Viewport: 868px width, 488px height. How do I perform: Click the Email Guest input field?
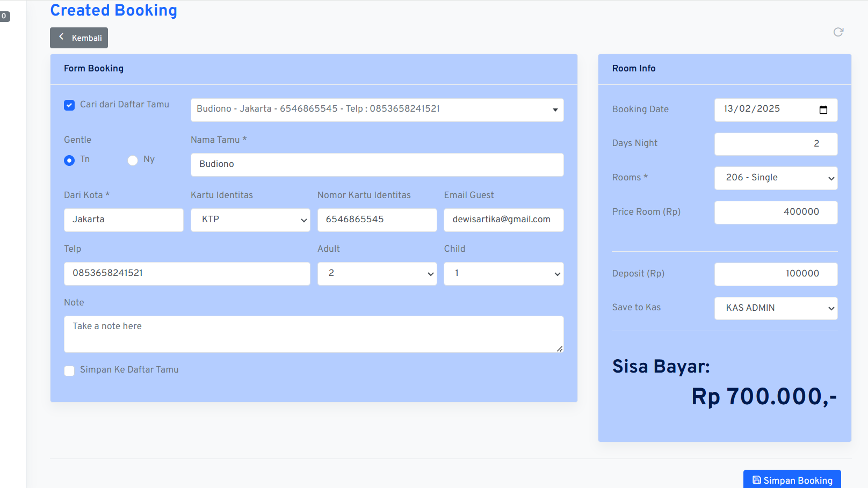(x=504, y=220)
